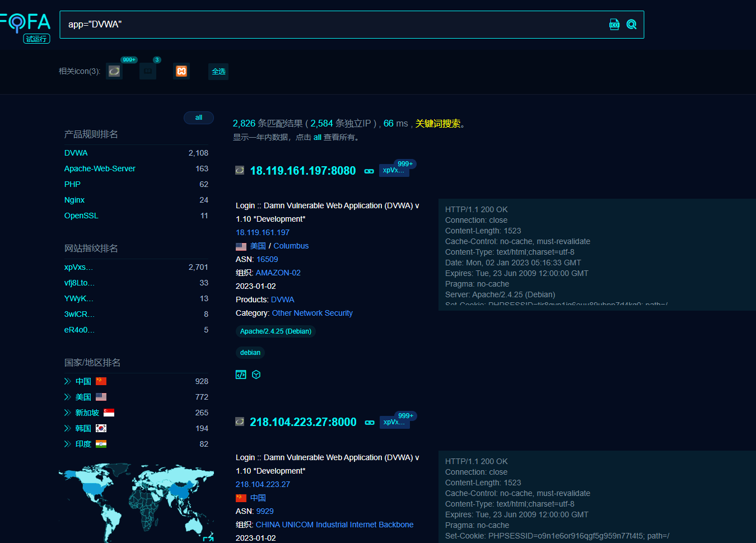Viewport: 756px width, 543px height.
Task: Click xpVx... fingerprint tag on first result
Action: (394, 170)
